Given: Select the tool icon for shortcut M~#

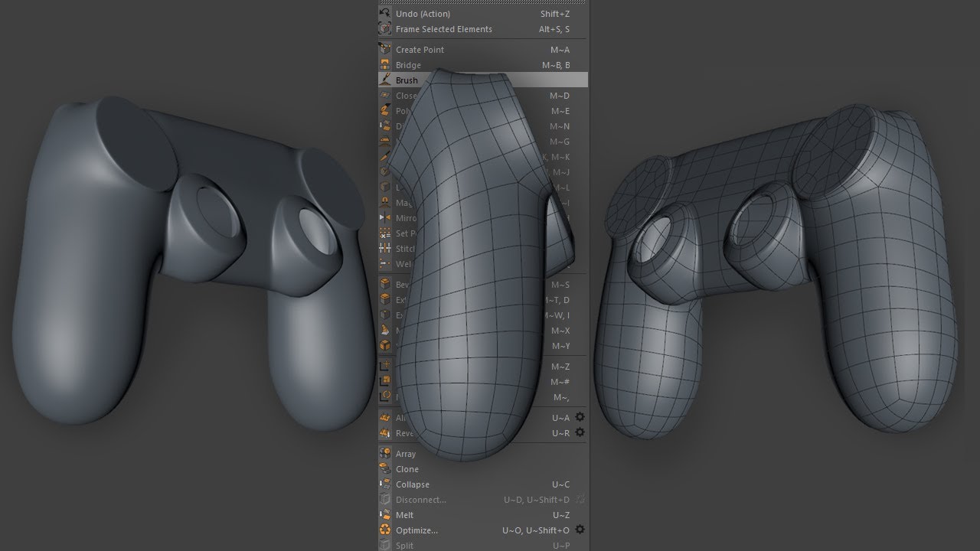Looking at the screenshot, I should (x=385, y=382).
